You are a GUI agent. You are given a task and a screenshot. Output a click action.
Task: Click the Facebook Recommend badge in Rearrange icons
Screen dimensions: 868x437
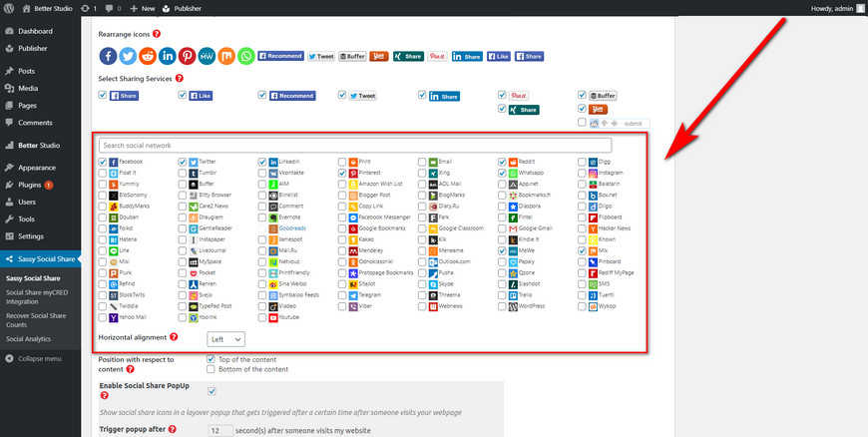click(x=280, y=56)
